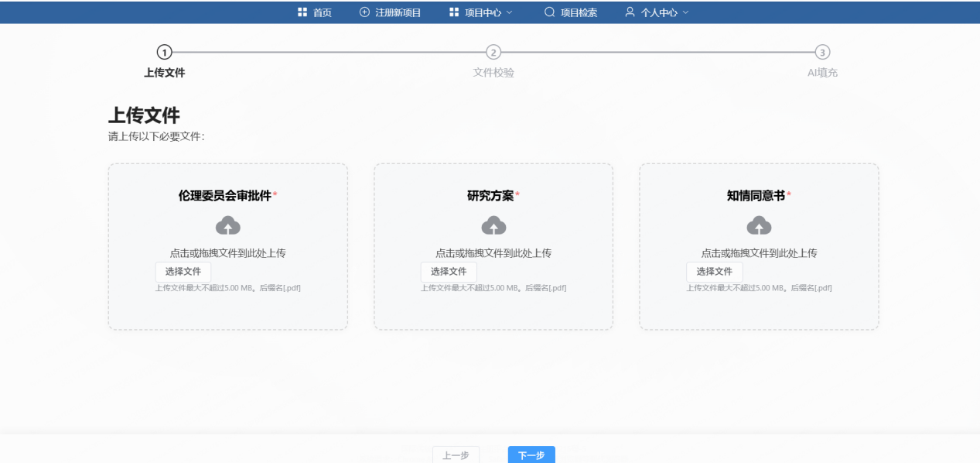Image resolution: width=980 pixels, height=463 pixels.
Task: Click the person icon beside 个人中心
Action: click(x=630, y=12)
